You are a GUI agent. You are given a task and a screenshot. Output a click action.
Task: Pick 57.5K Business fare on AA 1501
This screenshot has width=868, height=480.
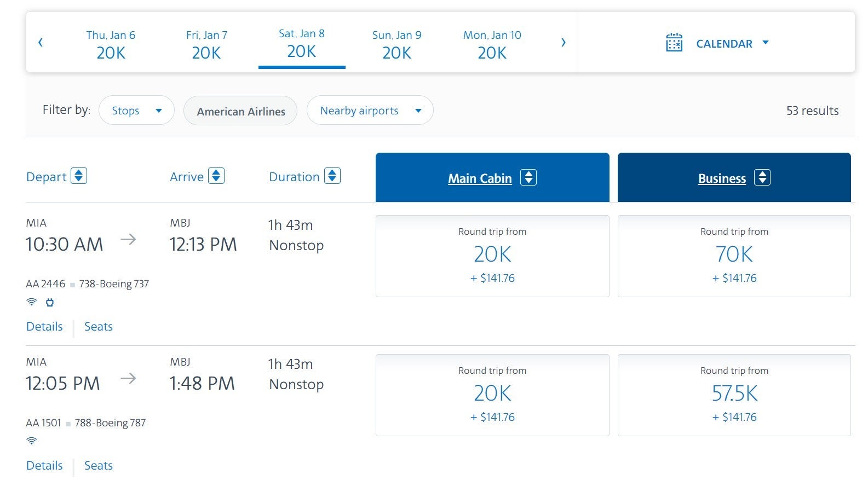(734, 395)
